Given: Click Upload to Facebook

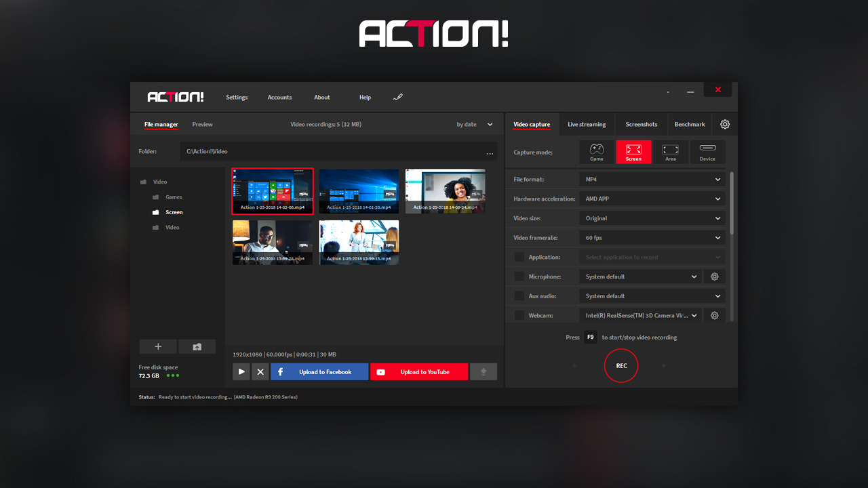Looking at the screenshot, I should (319, 371).
